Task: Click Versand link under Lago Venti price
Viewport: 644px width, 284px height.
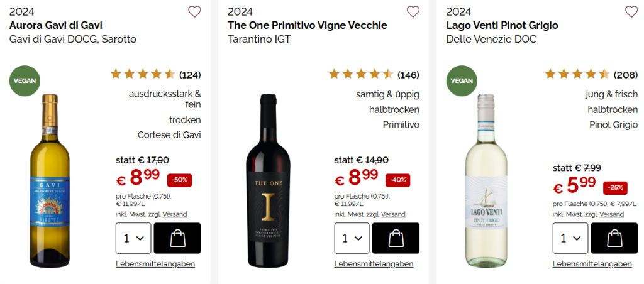Action: pos(611,214)
